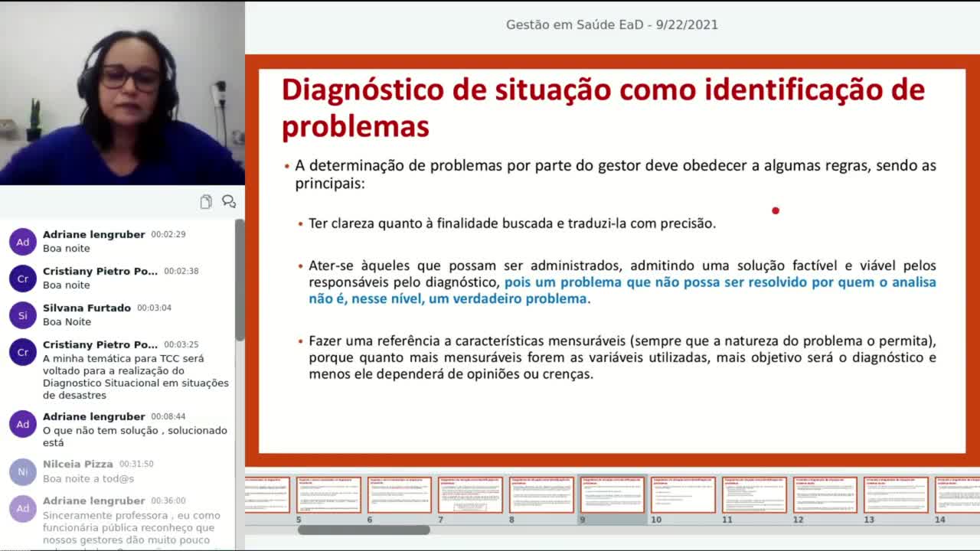Select slide 14 thumbnail
The width and height of the screenshot is (980, 551).
click(x=957, y=495)
